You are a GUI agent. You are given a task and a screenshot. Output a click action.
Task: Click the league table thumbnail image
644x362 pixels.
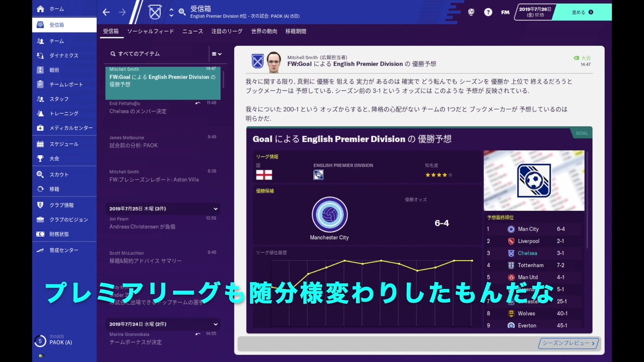click(x=534, y=180)
